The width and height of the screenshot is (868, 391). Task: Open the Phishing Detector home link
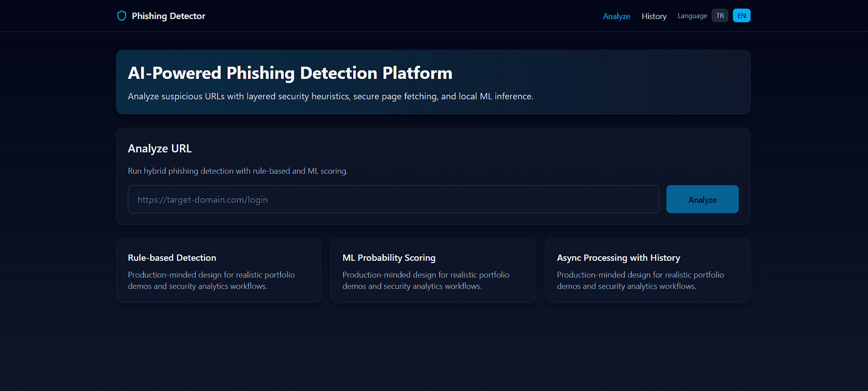pyautogui.click(x=161, y=16)
